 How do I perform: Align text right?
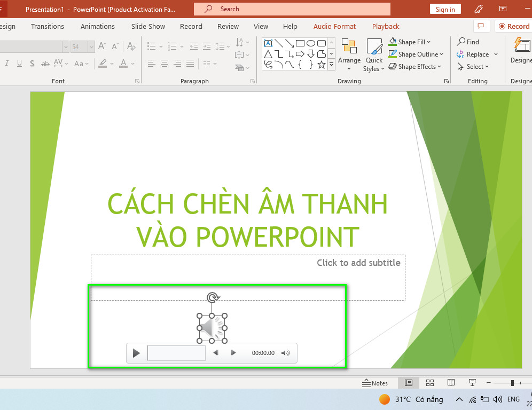177,64
